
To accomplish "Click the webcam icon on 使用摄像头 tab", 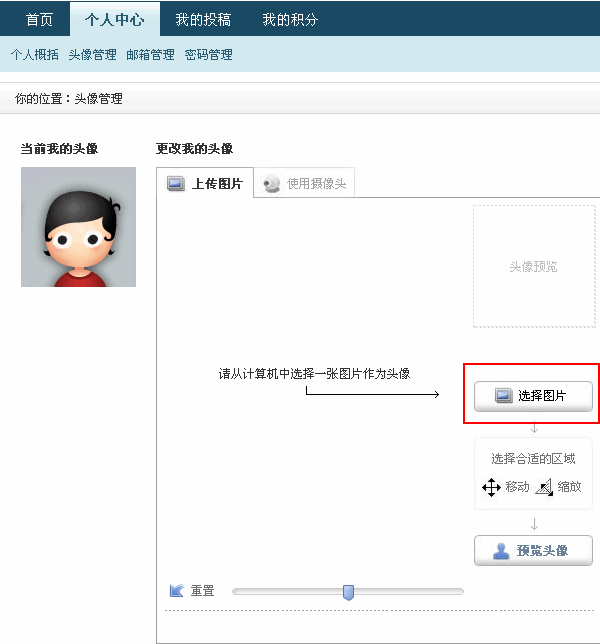I will [x=271, y=184].
